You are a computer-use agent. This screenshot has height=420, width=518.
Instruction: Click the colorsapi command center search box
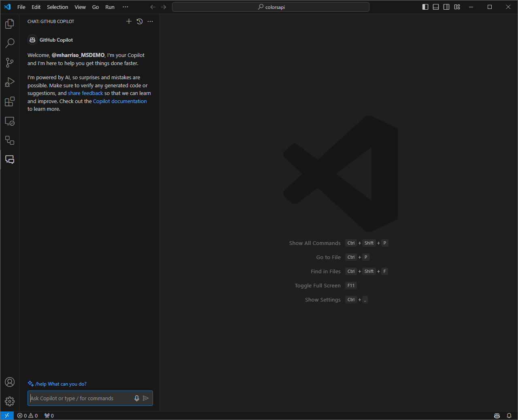click(271, 7)
